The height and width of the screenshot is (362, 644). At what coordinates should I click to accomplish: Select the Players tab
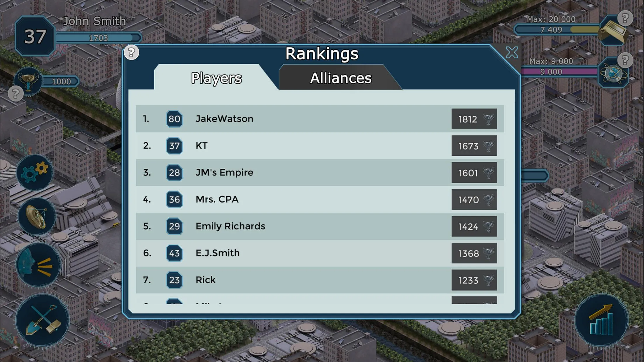click(216, 78)
